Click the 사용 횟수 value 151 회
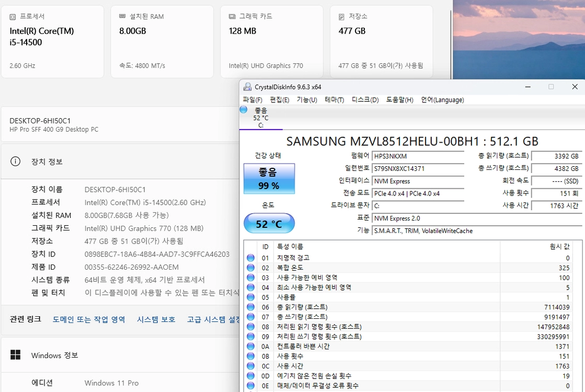The height and width of the screenshot is (392, 585). [556, 193]
